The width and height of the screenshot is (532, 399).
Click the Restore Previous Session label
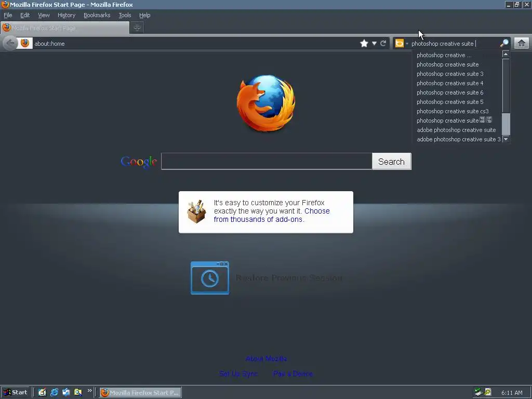coord(289,278)
